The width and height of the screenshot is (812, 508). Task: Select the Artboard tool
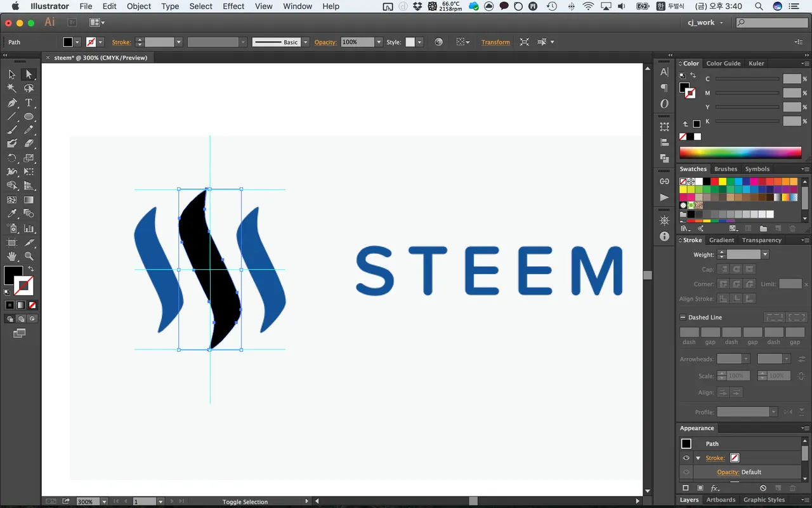coord(12,243)
